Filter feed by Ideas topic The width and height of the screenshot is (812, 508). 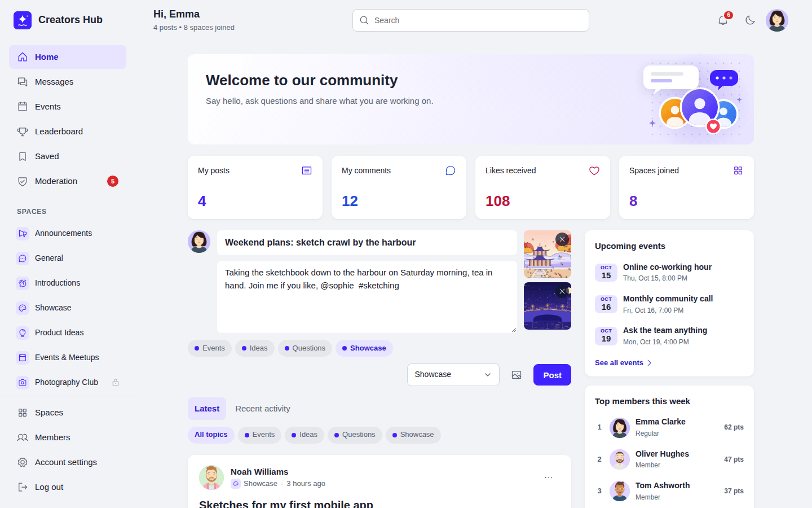point(304,435)
